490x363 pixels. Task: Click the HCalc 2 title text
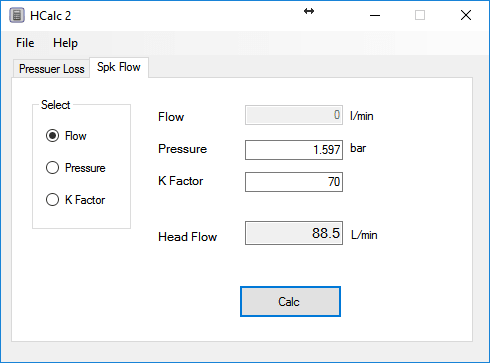tap(50, 16)
